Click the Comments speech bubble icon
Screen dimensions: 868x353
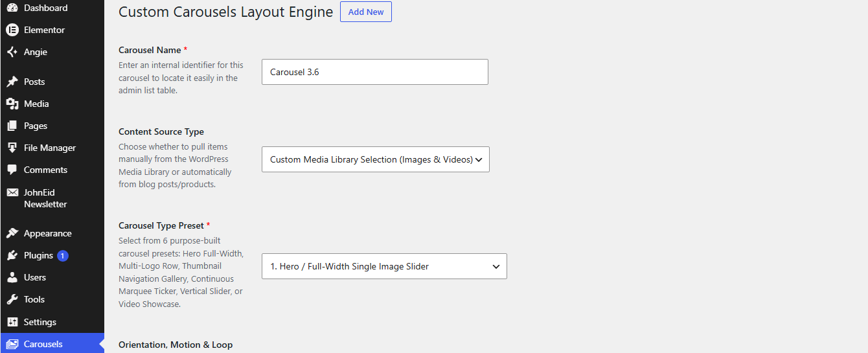[x=12, y=170]
